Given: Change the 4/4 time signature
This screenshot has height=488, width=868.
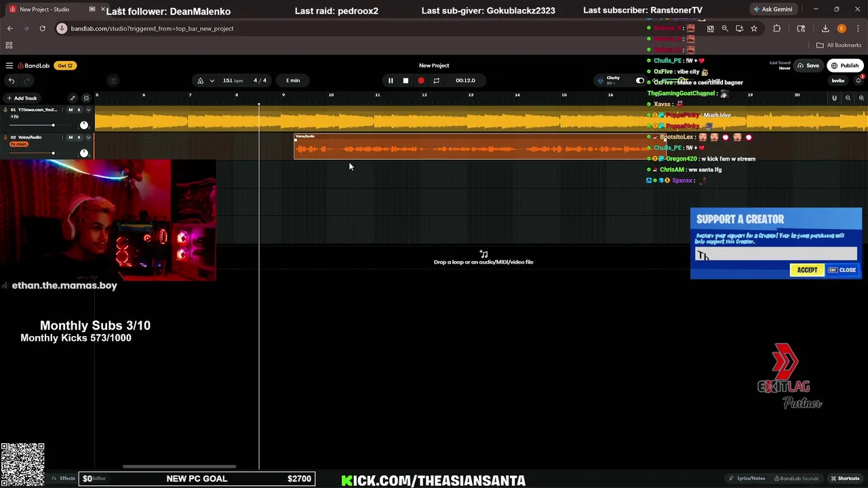Looking at the screenshot, I should coord(260,81).
